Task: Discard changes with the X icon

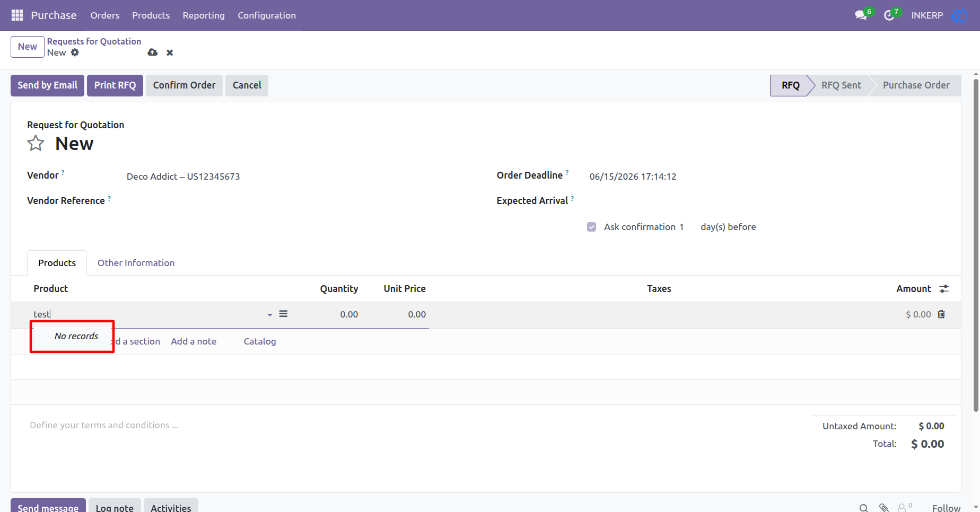Action: pos(170,52)
